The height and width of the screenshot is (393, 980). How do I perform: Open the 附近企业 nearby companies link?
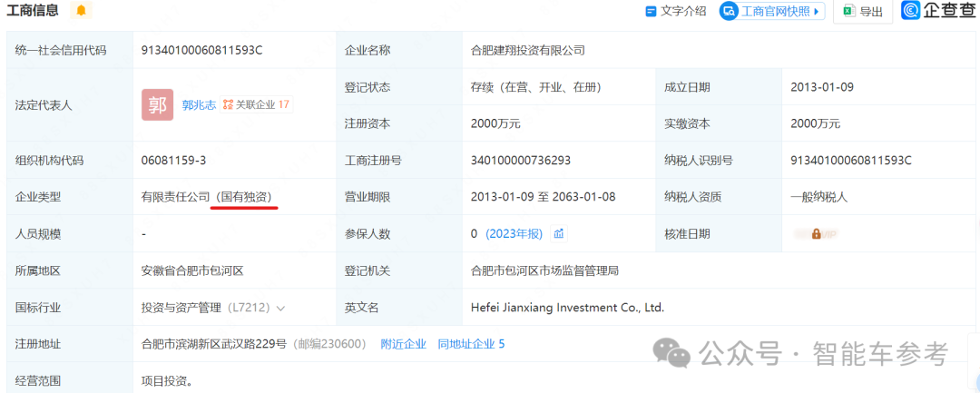(403, 344)
